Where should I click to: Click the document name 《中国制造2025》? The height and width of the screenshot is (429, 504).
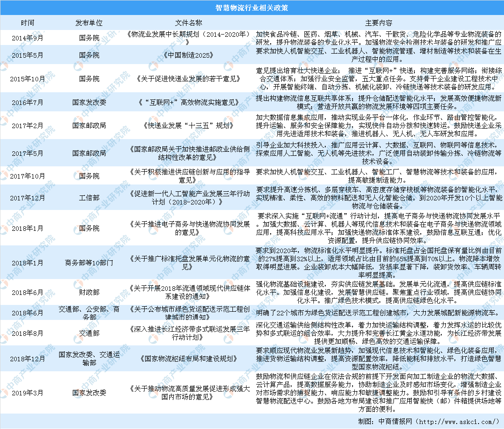click(189, 55)
